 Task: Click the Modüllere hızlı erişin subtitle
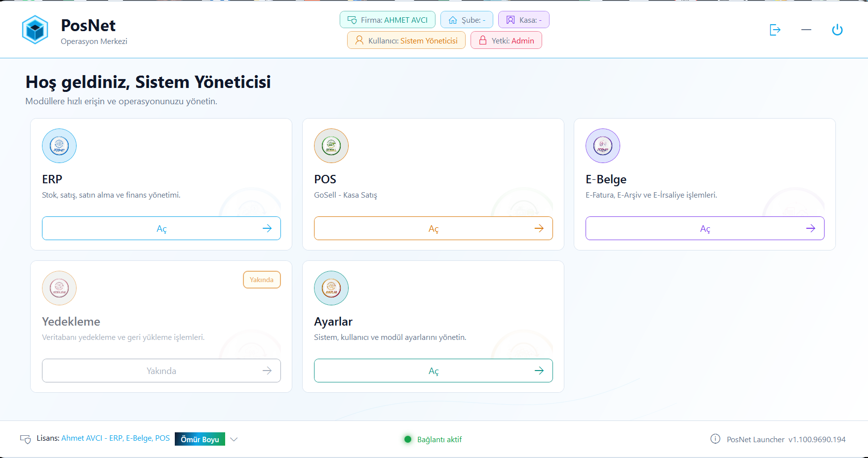(x=121, y=101)
